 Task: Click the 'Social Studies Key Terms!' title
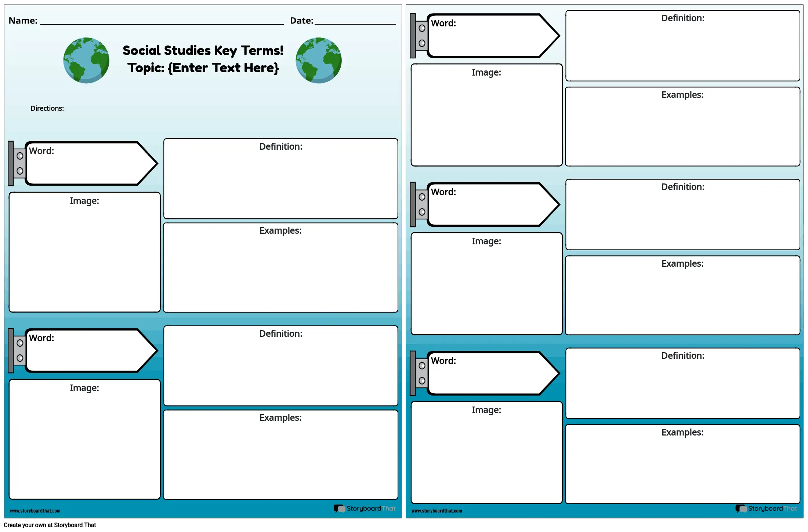[x=203, y=51]
